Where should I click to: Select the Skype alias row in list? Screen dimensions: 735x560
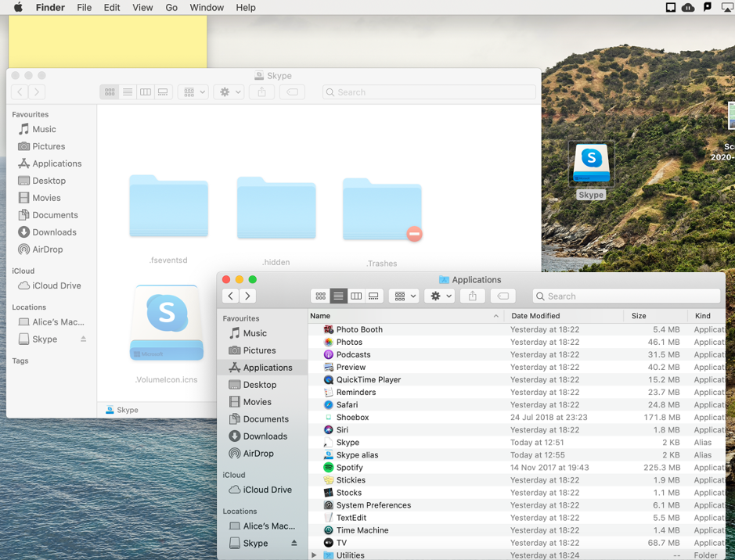[357, 455]
